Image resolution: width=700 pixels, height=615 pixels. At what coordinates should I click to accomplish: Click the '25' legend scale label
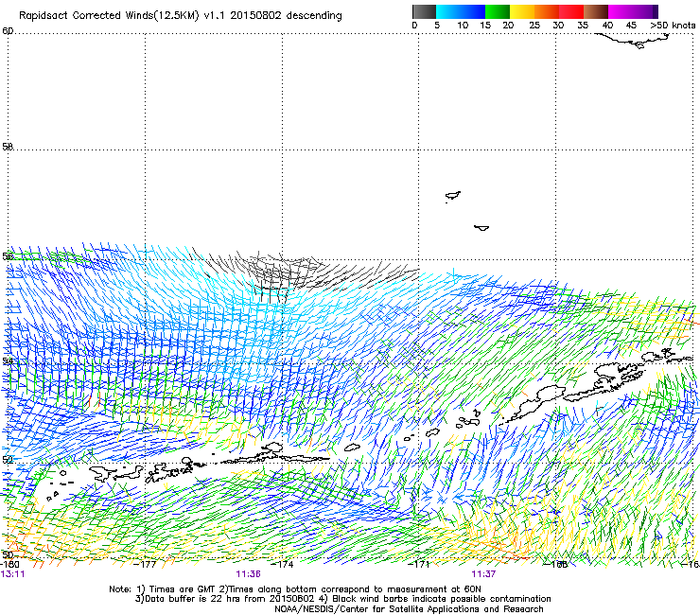point(534,26)
